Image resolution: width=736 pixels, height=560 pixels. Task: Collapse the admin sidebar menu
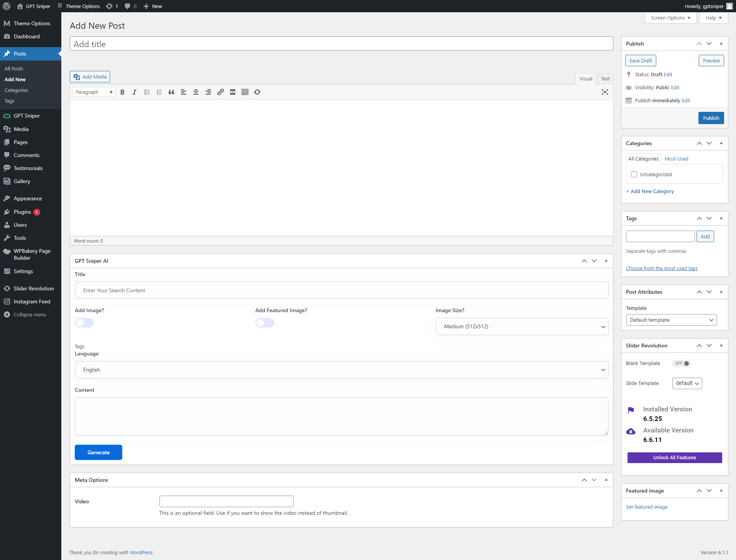[31, 314]
